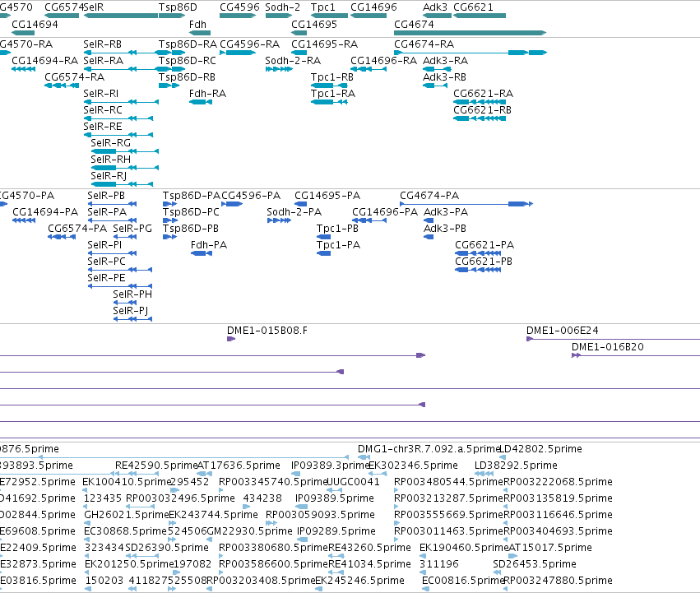The height and width of the screenshot is (593, 700).
Task: Click the Adk3 gene label
Action: tap(435, 7)
